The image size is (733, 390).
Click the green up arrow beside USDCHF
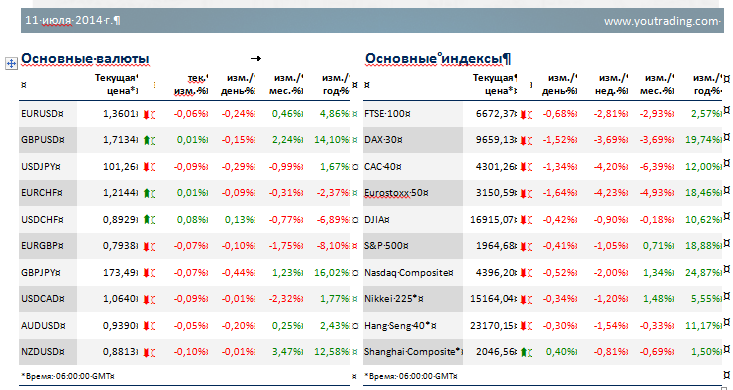point(146,219)
